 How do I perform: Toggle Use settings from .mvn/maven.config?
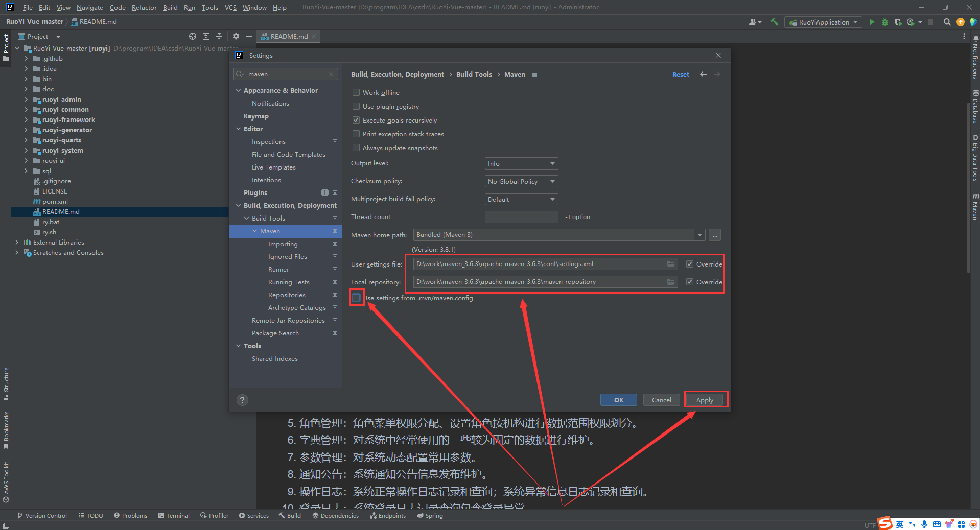(x=356, y=298)
